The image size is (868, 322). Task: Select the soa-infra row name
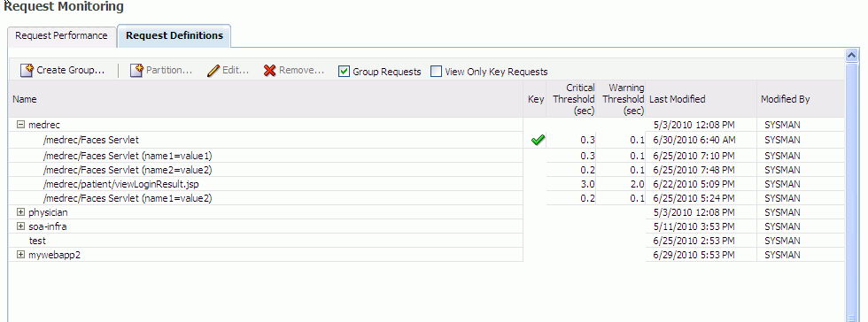click(48, 226)
